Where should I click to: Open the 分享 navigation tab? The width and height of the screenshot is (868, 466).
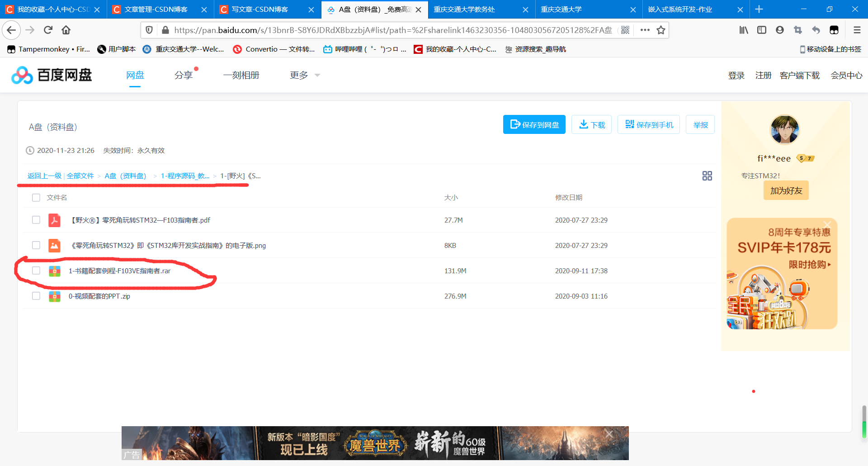(184, 75)
